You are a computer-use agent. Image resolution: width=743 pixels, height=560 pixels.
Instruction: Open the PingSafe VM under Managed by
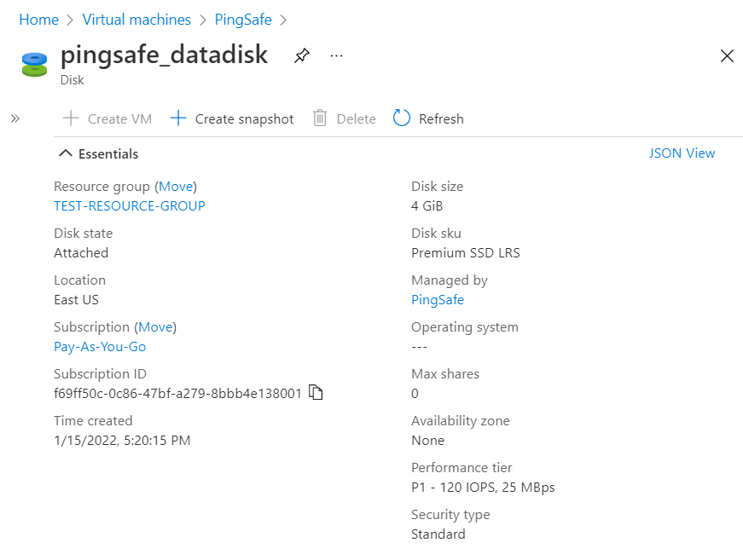point(437,299)
